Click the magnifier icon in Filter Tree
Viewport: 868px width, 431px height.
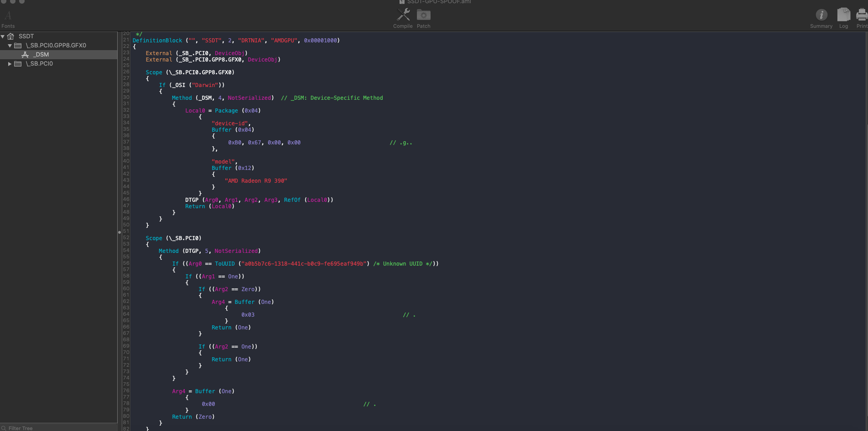4,428
